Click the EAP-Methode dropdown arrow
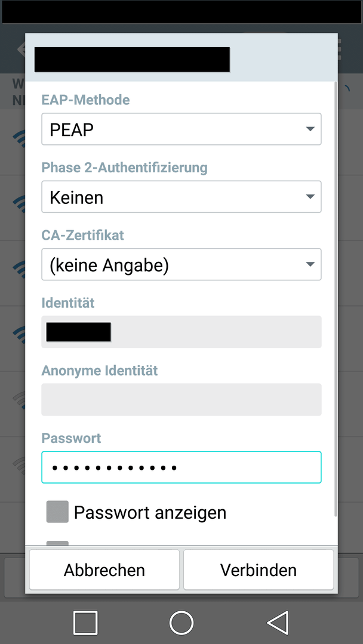 pyautogui.click(x=310, y=129)
